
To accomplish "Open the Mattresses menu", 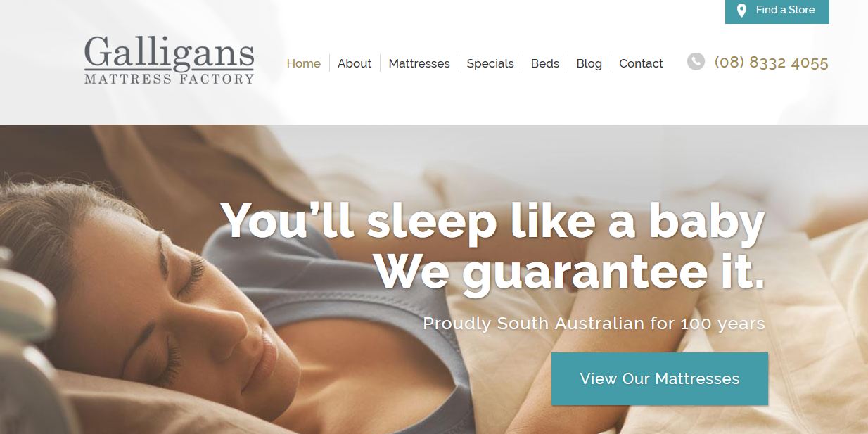I will [x=419, y=63].
